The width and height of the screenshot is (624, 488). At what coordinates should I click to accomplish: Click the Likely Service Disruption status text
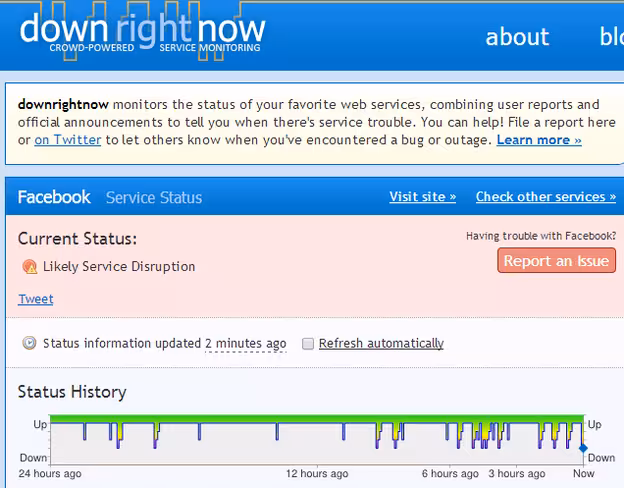(119, 266)
